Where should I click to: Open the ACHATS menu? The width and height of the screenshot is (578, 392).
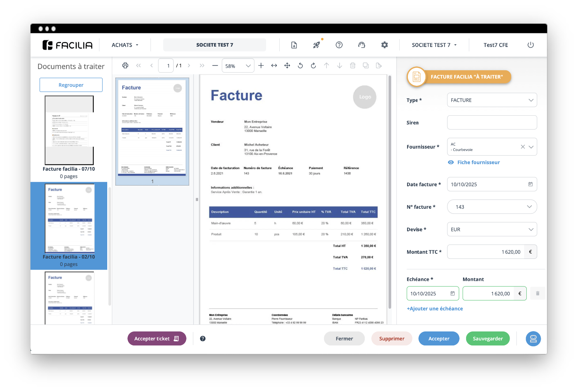125,45
